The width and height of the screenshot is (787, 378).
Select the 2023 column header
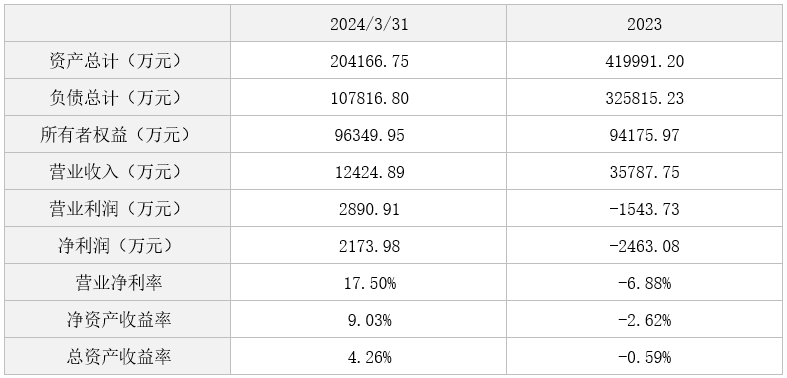[x=644, y=24]
